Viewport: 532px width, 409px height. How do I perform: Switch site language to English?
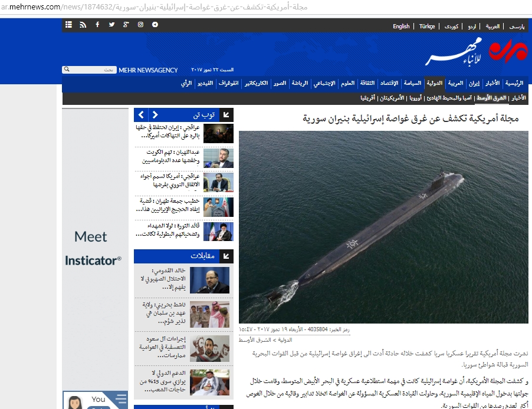401,27
